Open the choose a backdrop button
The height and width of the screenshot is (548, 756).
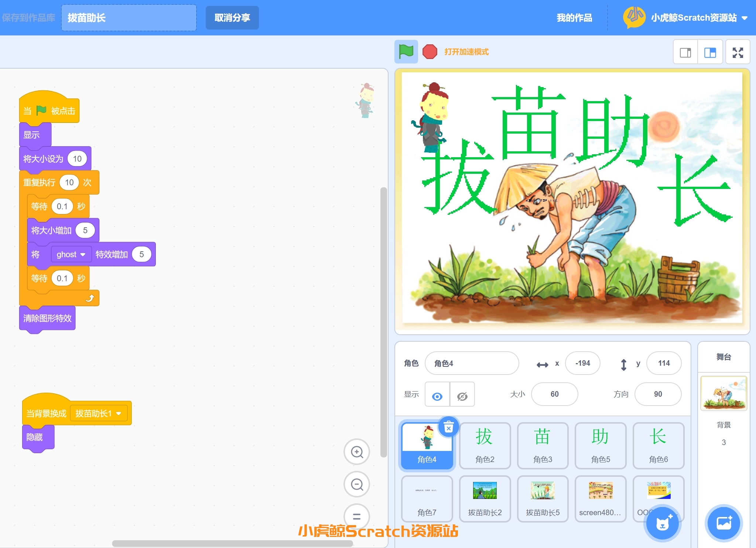click(x=724, y=523)
